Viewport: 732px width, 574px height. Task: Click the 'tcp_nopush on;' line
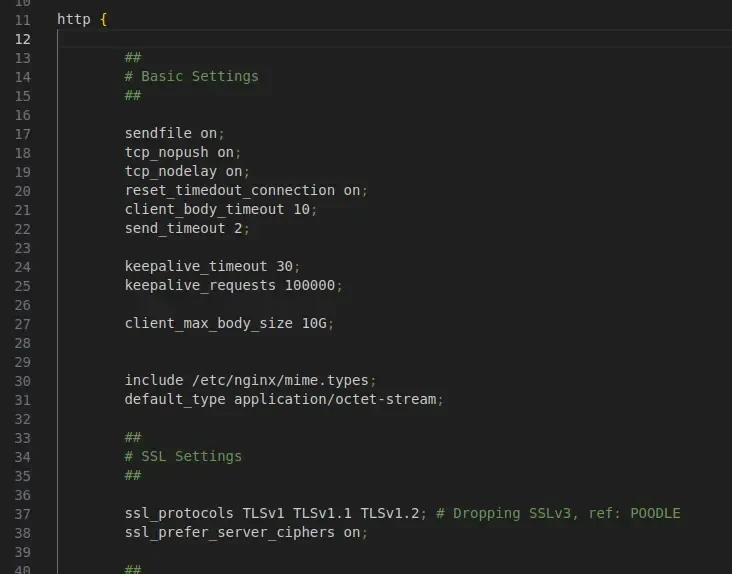(x=183, y=153)
